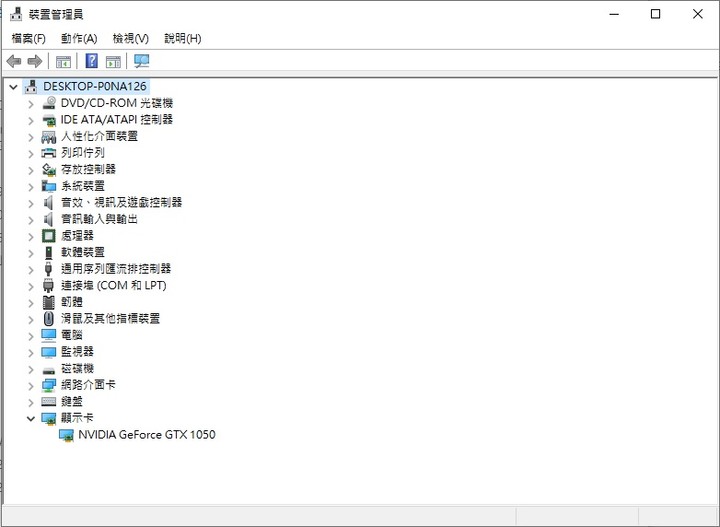The width and height of the screenshot is (720, 527).
Task: Minimize the 裝置管理員 window
Action: [614, 14]
